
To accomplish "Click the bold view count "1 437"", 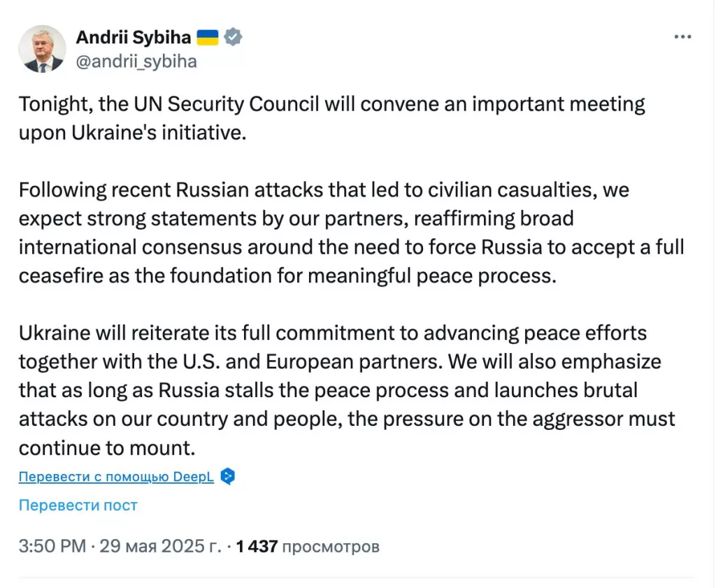I will coord(257,546).
